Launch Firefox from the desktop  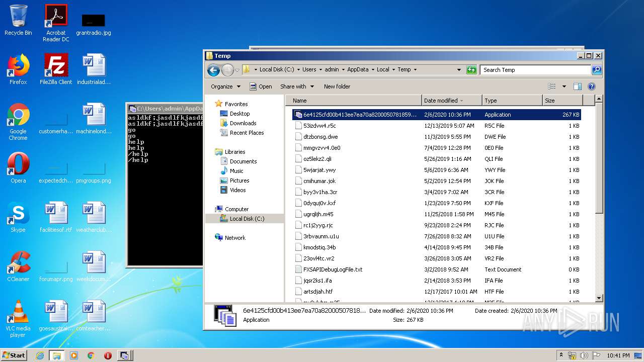pyautogui.click(x=18, y=69)
